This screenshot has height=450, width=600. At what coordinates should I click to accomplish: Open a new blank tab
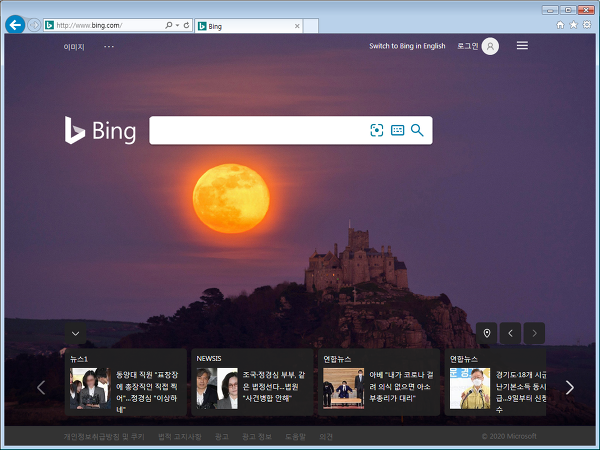[311, 26]
